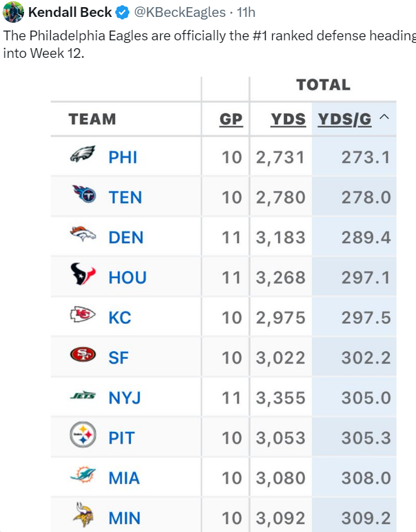
Task: Click the Denver Broncos team logo
Action: click(x=83, y=235)
